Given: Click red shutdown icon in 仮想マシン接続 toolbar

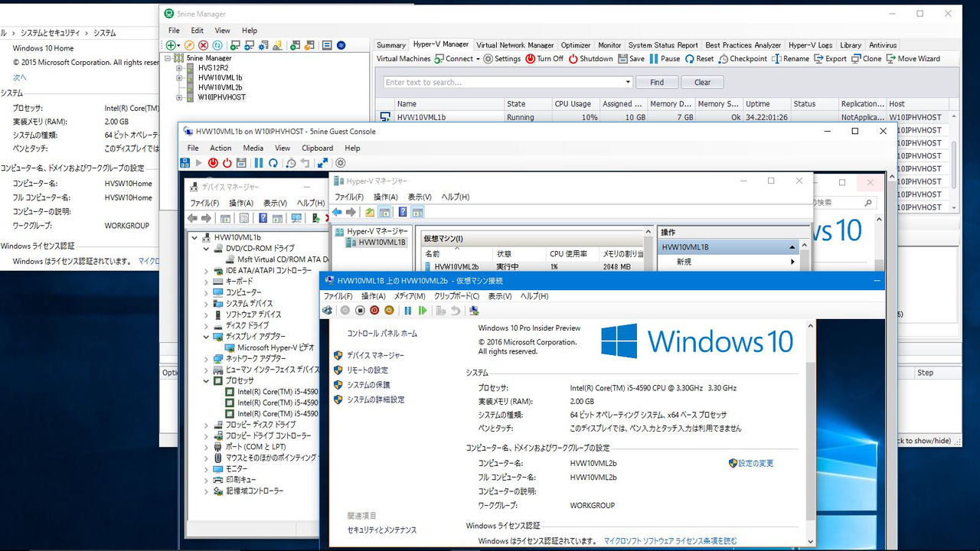Looking at the screenshot, I should click(374, 310).
